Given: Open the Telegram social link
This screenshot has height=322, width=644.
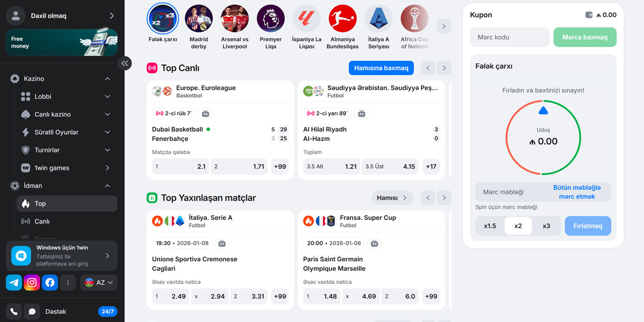Looking at the screenshot, I should point(14,282).
